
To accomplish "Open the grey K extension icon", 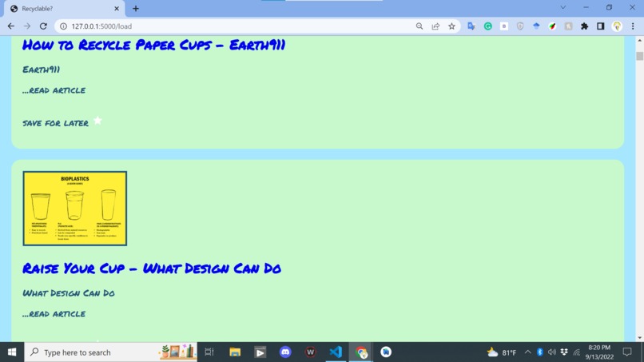I will [x=568, y=26].
